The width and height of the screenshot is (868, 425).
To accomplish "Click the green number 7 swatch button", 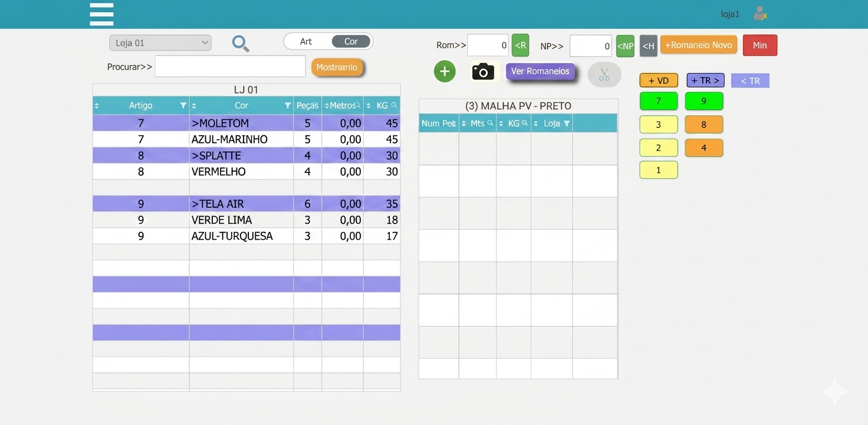I will tap(658, 101).
